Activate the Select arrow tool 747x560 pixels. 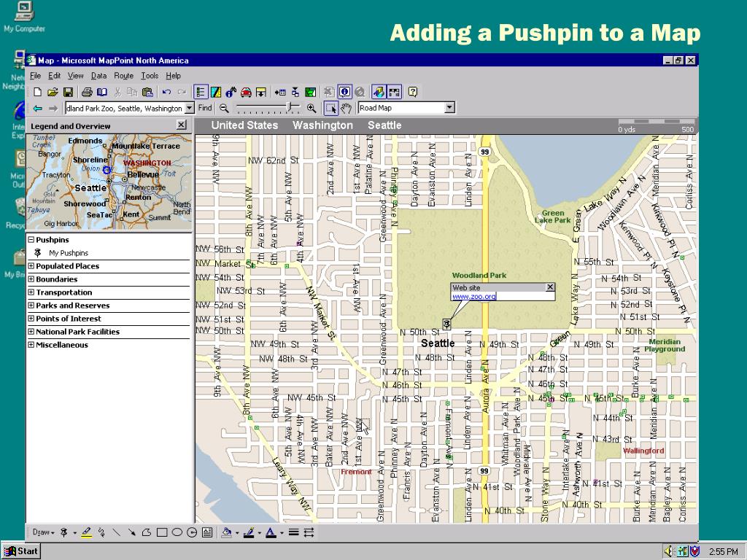(330, 109)
